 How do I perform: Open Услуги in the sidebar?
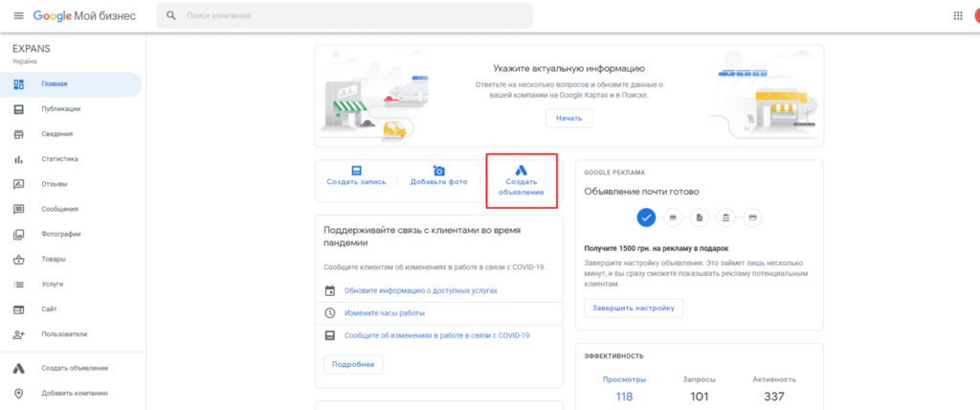point(71,285)
